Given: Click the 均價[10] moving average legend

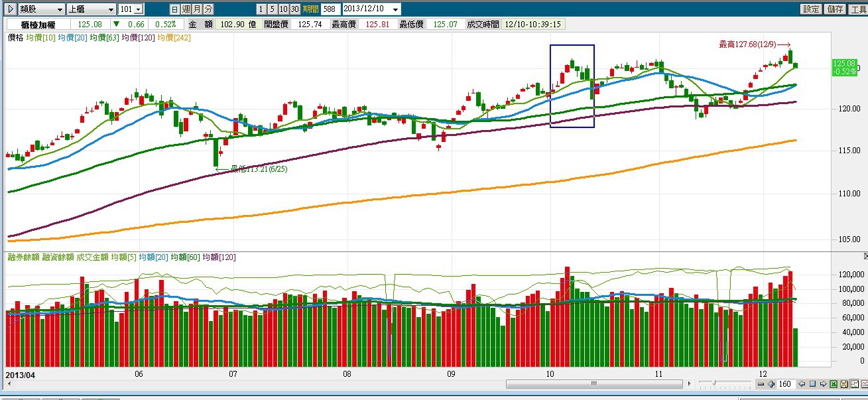Looking at the screenshot, I should click(x=40, y=38).
